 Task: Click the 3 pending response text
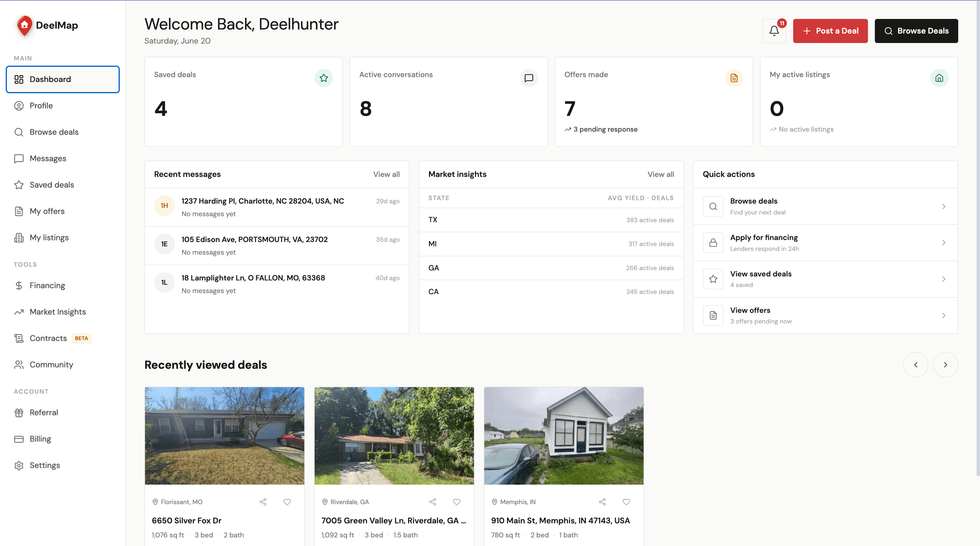pyautogui.click(x=605, y=129)
